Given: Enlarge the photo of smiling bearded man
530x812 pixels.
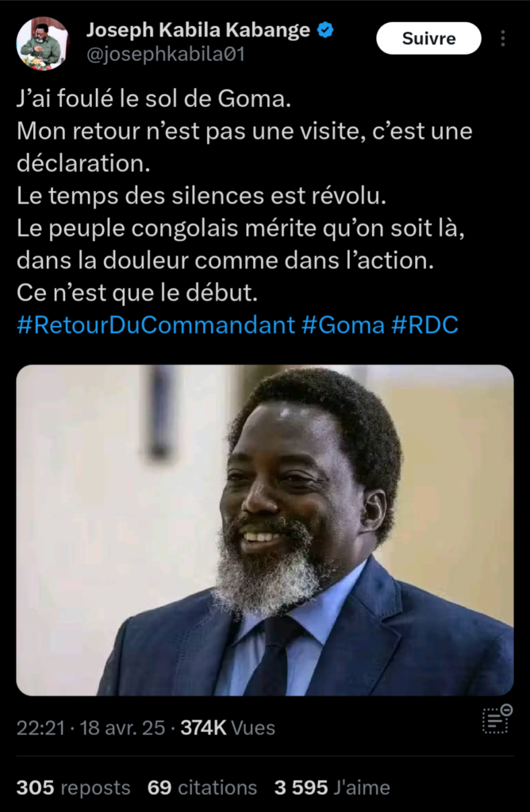Looking at the screenshot, I should (265, 530).
